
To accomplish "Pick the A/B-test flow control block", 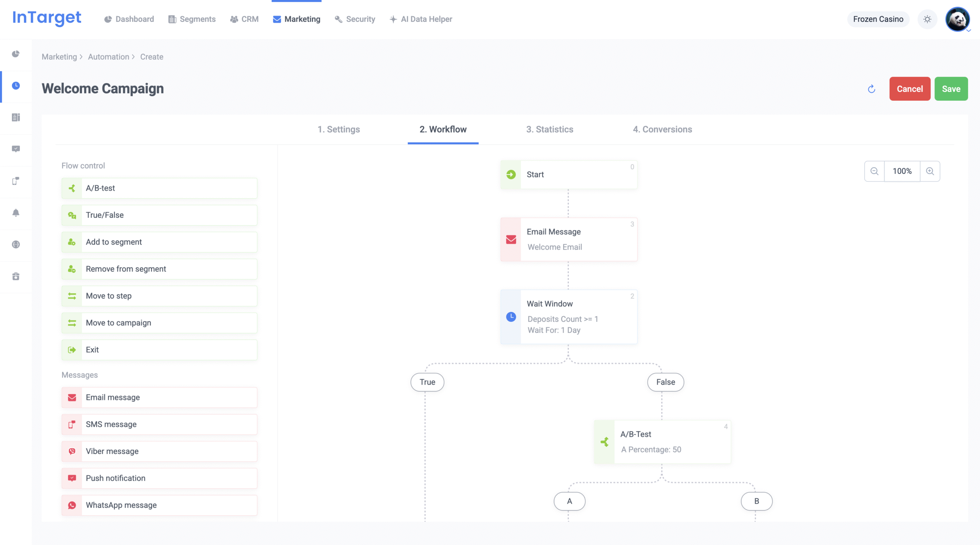I will 159,188.
